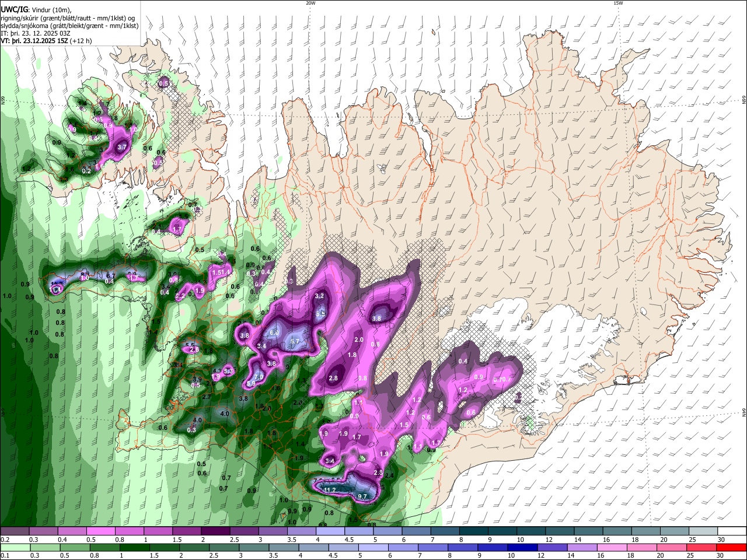747x560 pixels.
Task: Click the '20W' longitude label
Action: (310, 3)
